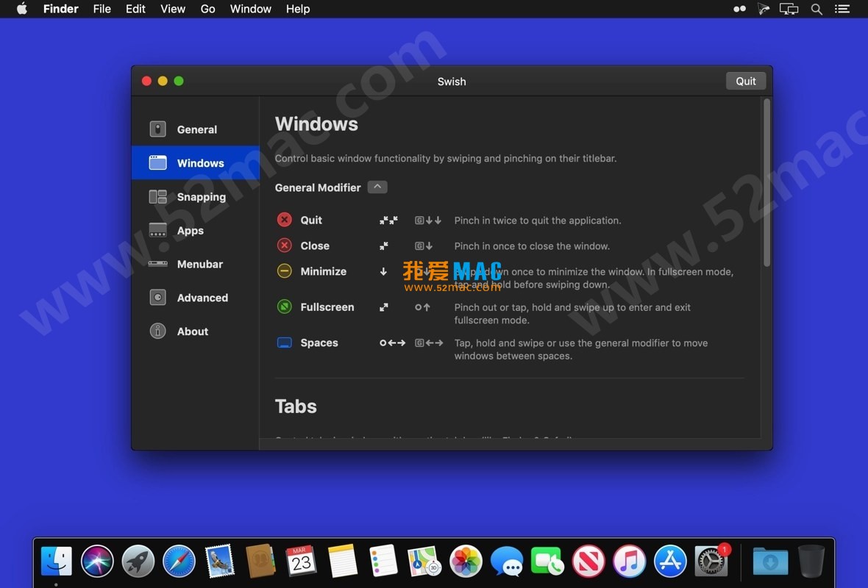Click the Quit button in the Swish title bar
The width and height of the screenshot is (868, 588).
746,82
